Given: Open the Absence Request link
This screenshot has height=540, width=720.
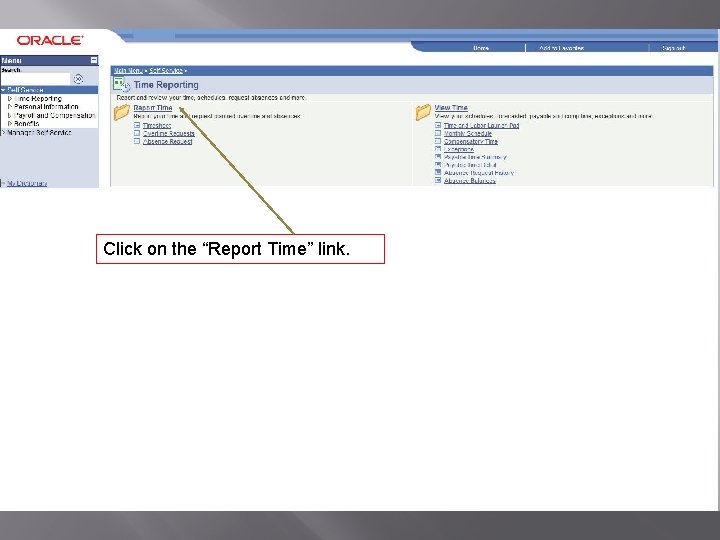Looking at the screenshot, I should [x=167, y=141].
